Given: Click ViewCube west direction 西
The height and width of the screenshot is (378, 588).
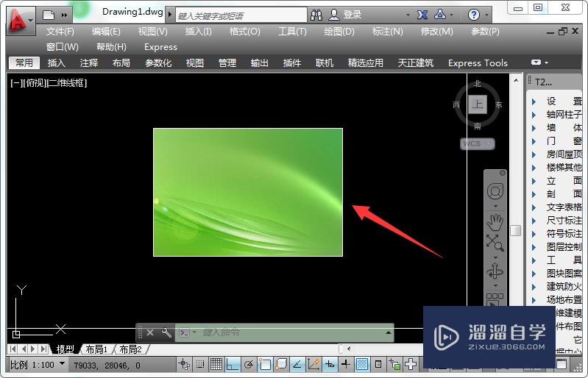Looking at the screenshot, I should coord(456,105).
